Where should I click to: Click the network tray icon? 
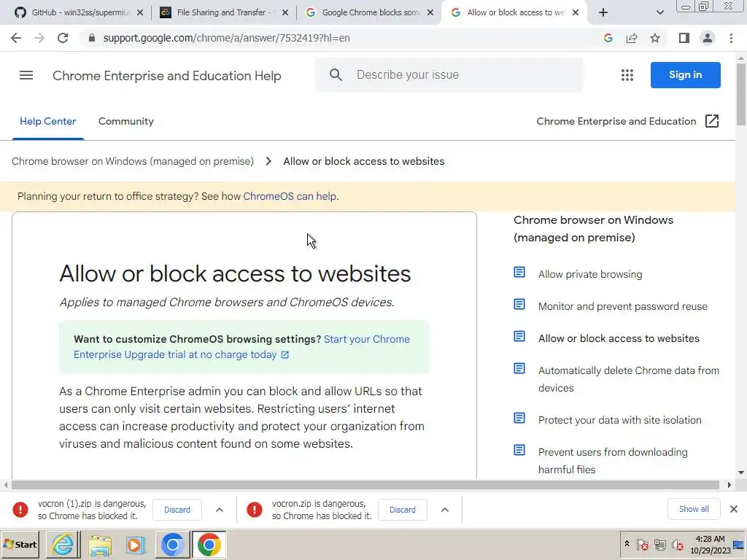coord(659,545)
